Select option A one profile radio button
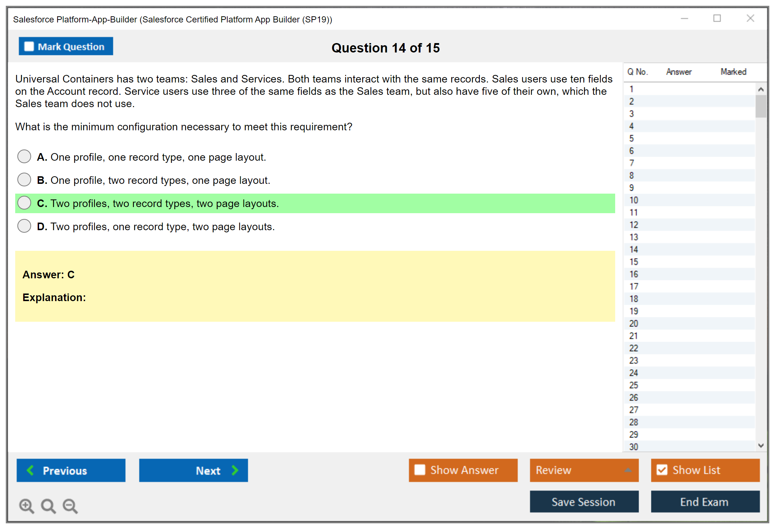778x532 pixels. pos(24,157)
